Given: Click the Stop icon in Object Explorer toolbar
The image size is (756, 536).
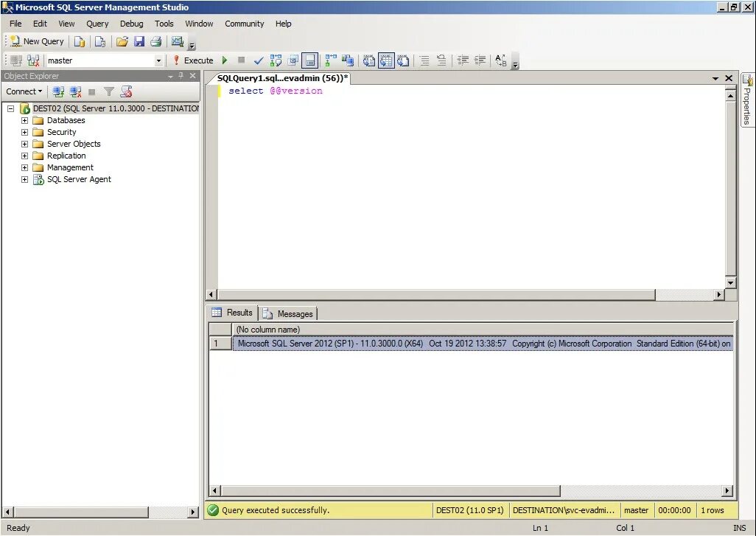Looking at the screenshot, I should pos(92,91).
